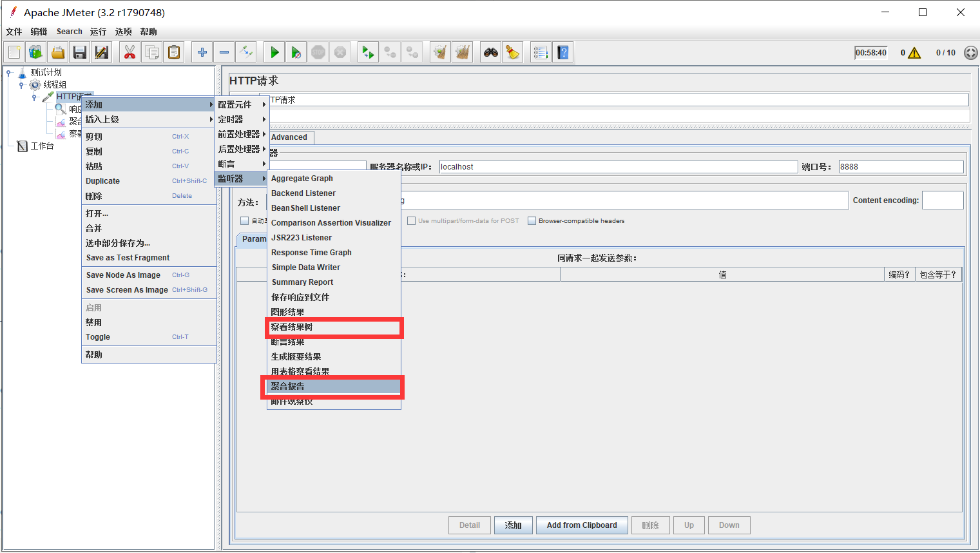Viewport: 980px width, 553px height.
Task: Clear All results with double broom icon
Action: point(463,52)
